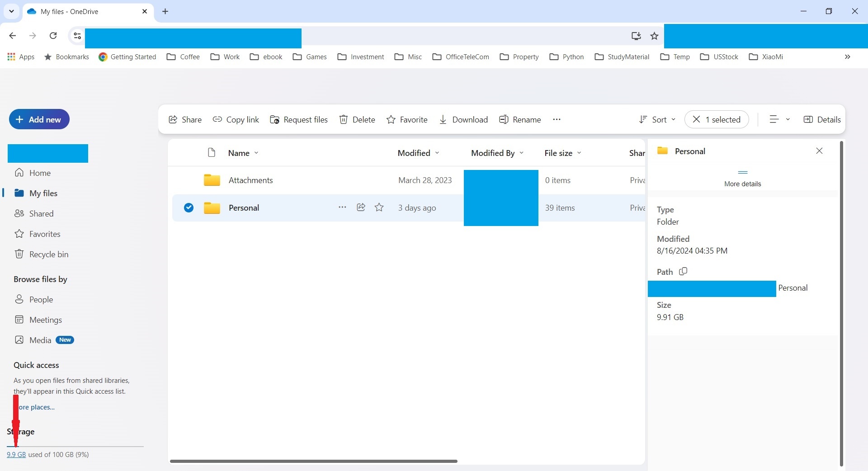Copy a link to the selected folder
The height and width of the screenshot is (471, 868).
[236, 119]
